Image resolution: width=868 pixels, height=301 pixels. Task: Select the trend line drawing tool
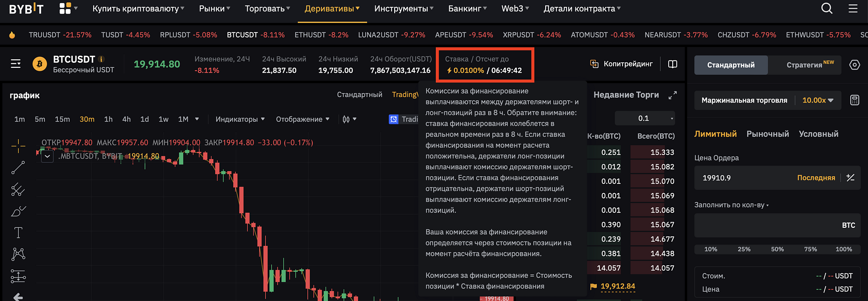pos(18,167)
